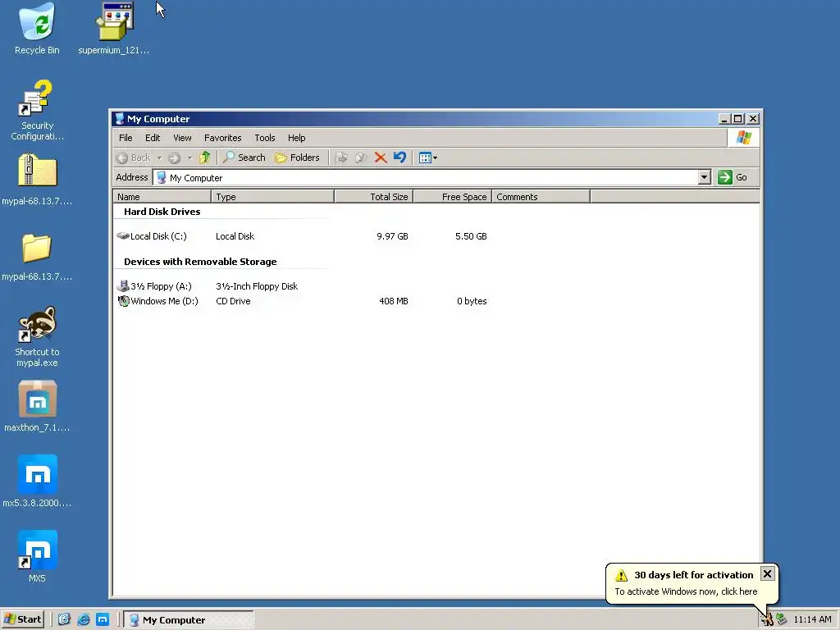The width and height of the screenshot is (840, 630).
Task: Minimize the My Computer window
Action: pyautogui.click(x=725, y=119)
